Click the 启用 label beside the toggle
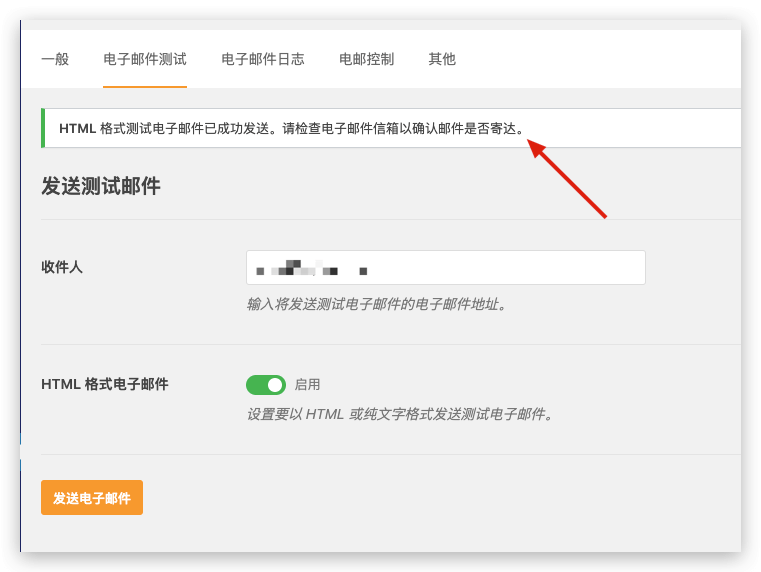The width and height of the screenshot is (761, 572). [308, 385]
